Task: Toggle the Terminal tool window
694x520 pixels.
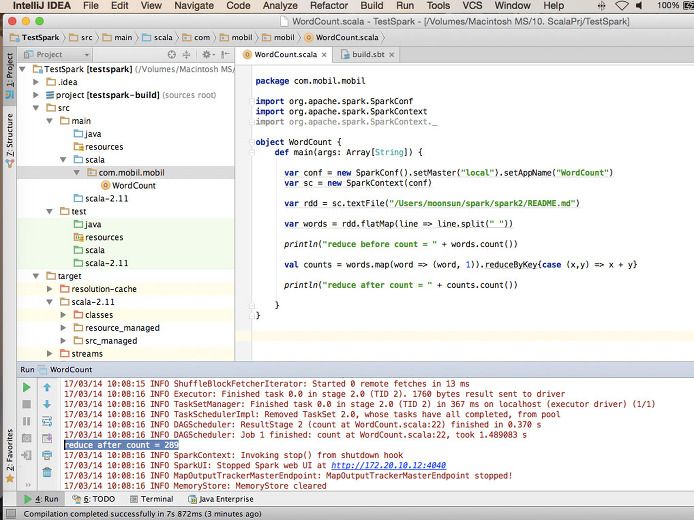Action: click(152, 499)
